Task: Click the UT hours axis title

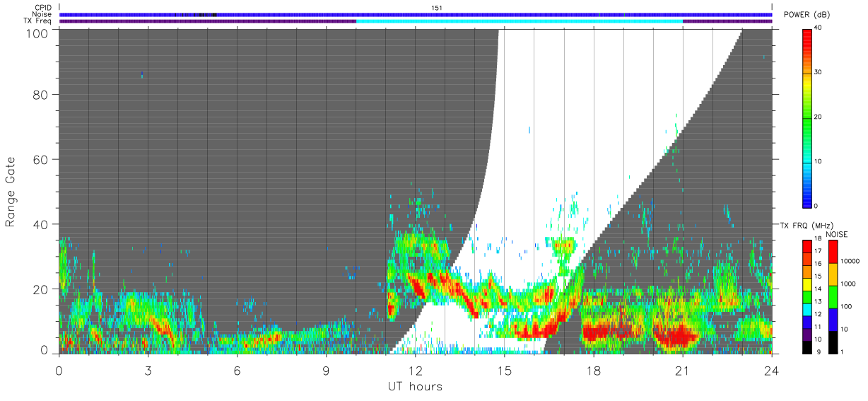Action: (x=414, y=387)
